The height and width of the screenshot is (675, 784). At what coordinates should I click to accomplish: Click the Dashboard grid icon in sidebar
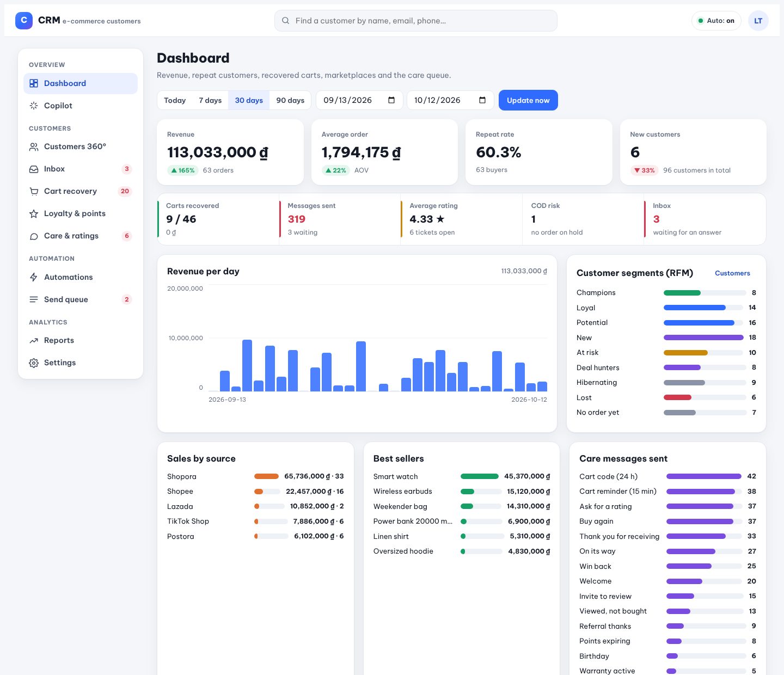coord(34,83)
